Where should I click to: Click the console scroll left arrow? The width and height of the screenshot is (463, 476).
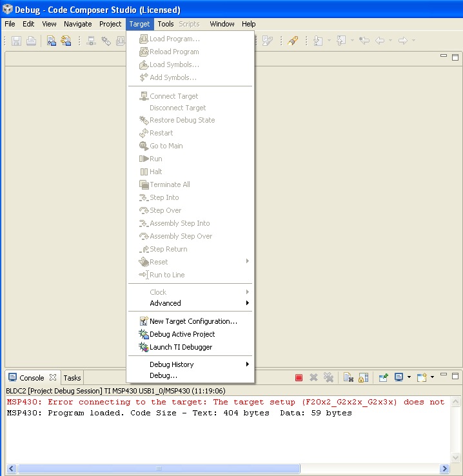point(12,468)
